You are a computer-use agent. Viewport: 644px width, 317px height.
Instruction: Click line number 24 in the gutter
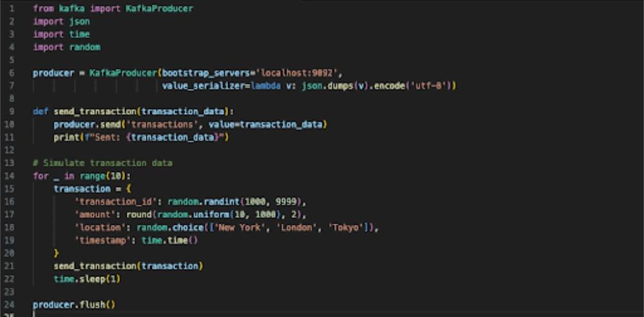click(x=9, y=305)
